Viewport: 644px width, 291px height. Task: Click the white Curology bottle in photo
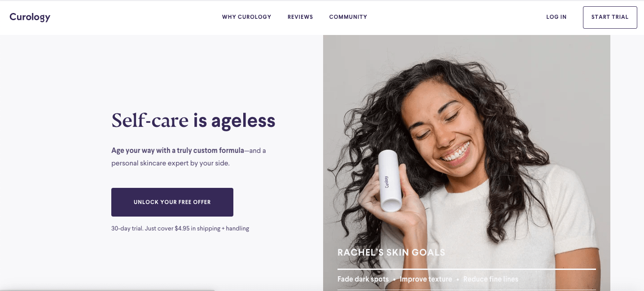tap(390, 181)
